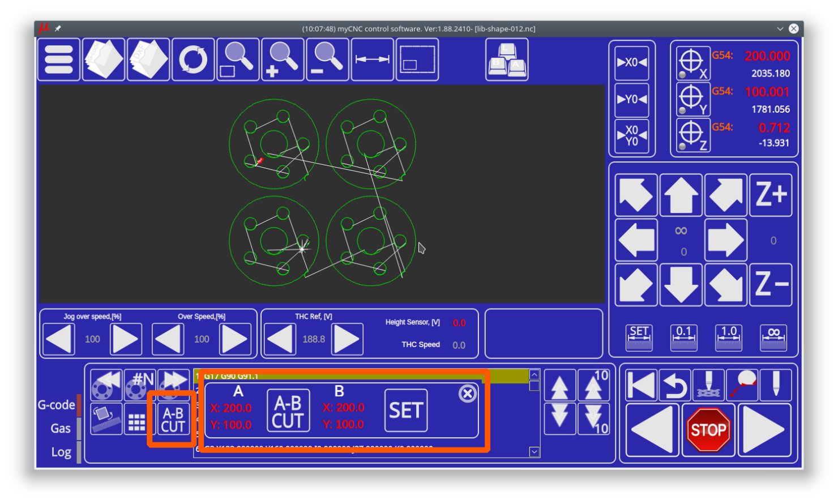Select the infinity continuous jog mode
Viewport: 838px width, 504px height.
pyautogui.click(x=773, y=338)
